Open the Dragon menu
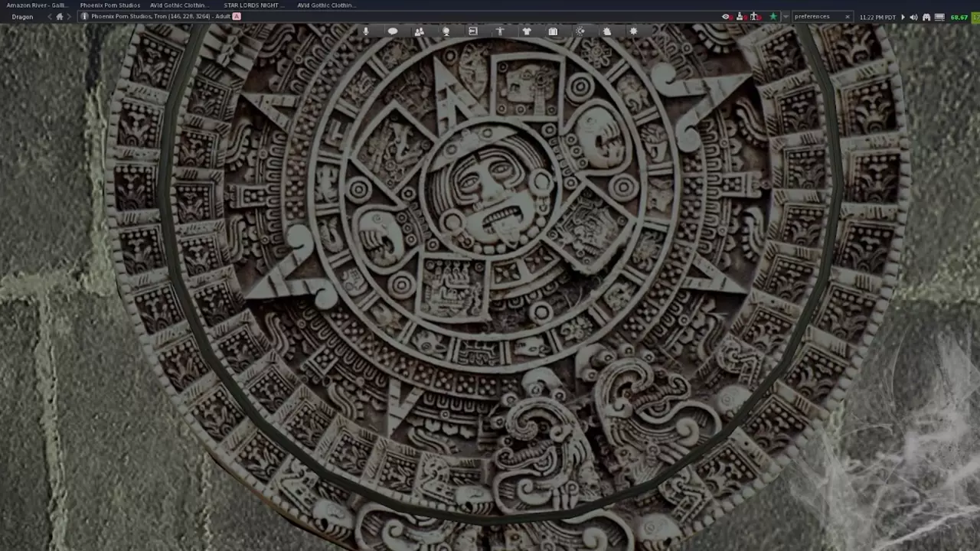Viewport: 980px width, 551px height. point(22,17)
